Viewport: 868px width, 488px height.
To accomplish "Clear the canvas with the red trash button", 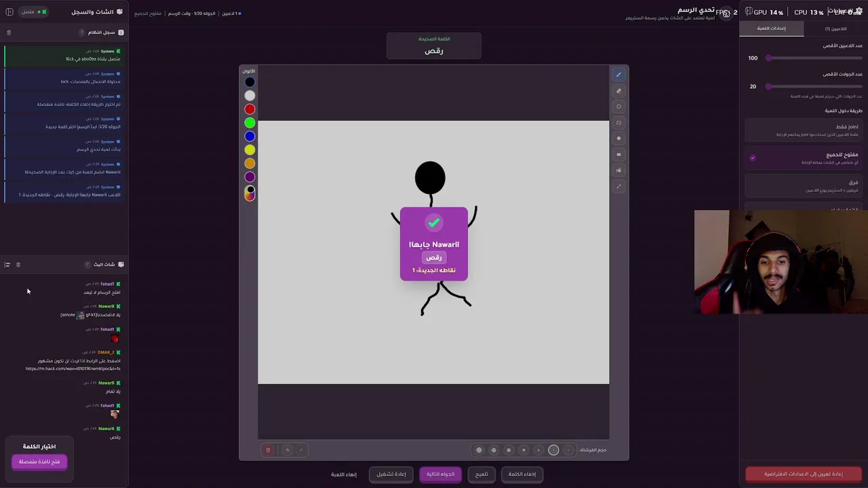I will (x=268, y=450).
